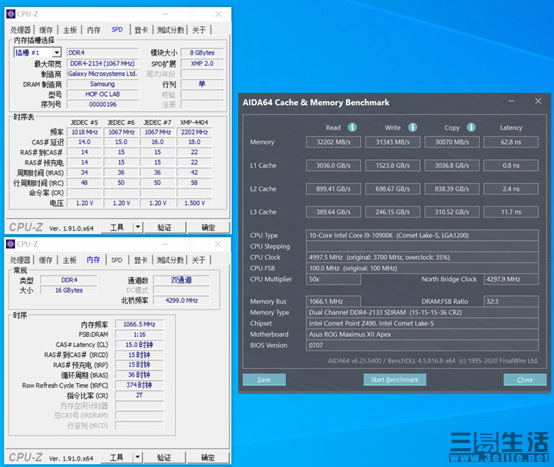Click DRAM manufacturer value Samsung
Image resolution: width=554 pixels, height=467 pixels.
tap(102, 84)
